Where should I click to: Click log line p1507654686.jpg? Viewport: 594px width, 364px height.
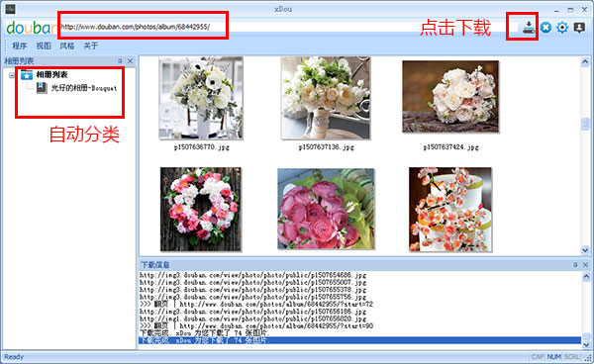(252, 275)
